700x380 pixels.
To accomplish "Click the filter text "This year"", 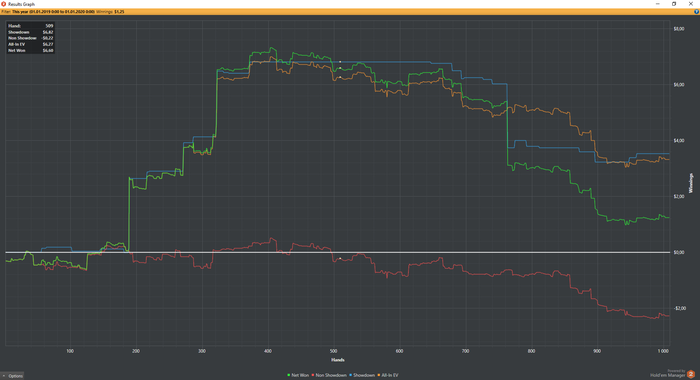I will click(20, 12).
